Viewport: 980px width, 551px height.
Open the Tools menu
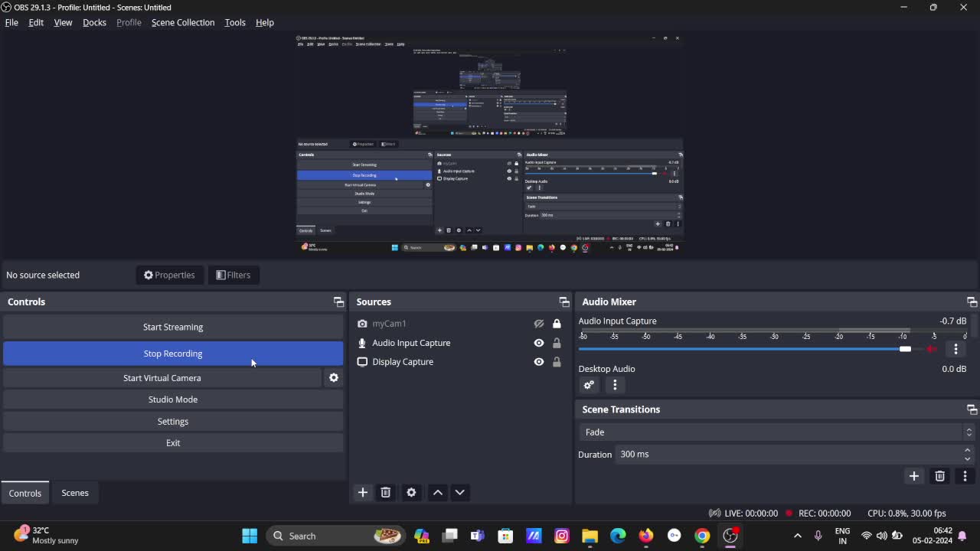[x=235, y=22]
